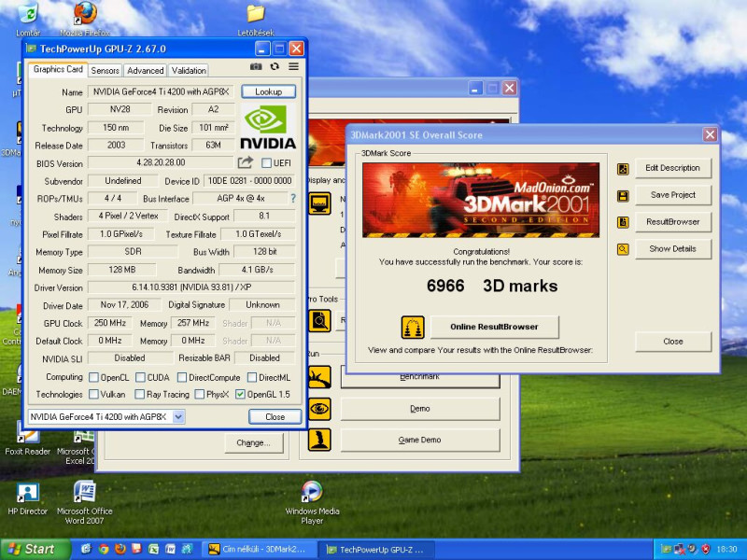Click the Demo button in 3DMark
The image size is (747, 560).
point(419,409)
